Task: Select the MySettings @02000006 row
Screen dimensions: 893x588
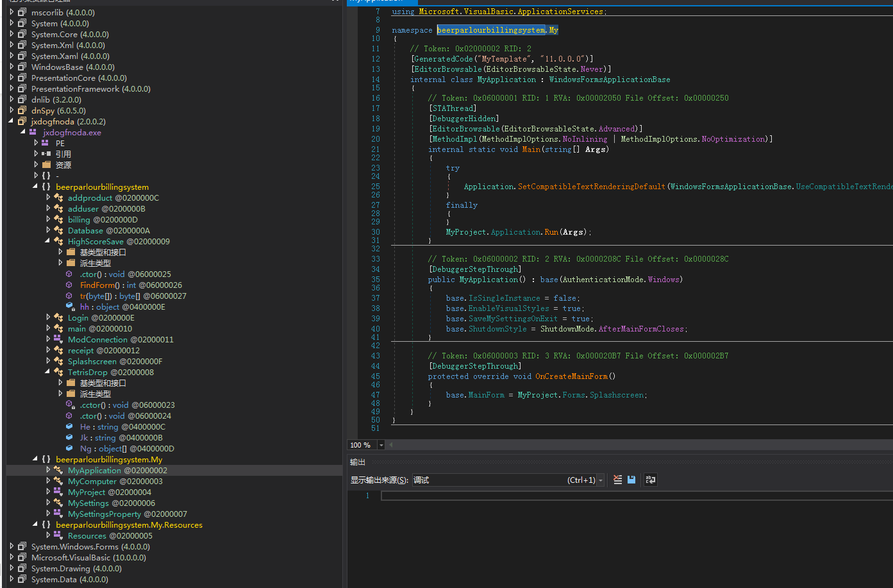Action: click(112, 503)
